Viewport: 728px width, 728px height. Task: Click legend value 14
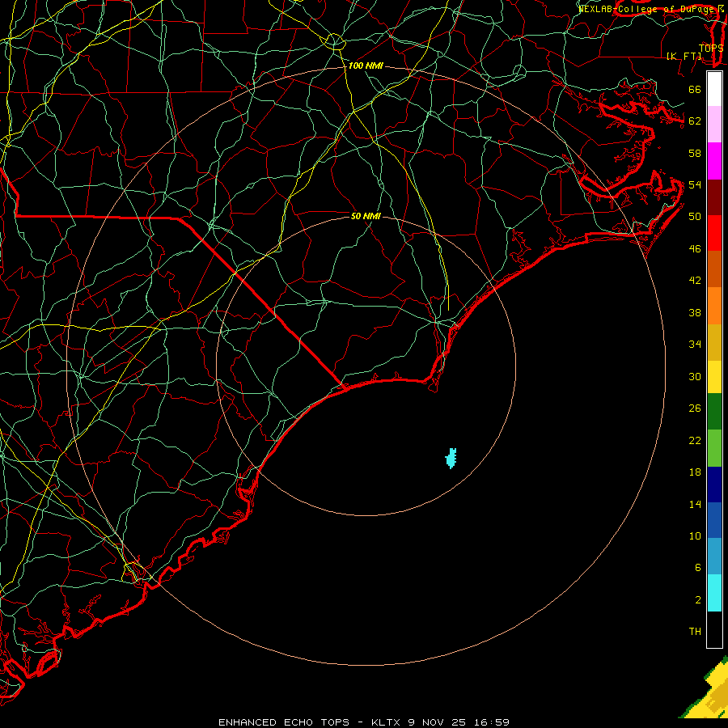point(695,504)
